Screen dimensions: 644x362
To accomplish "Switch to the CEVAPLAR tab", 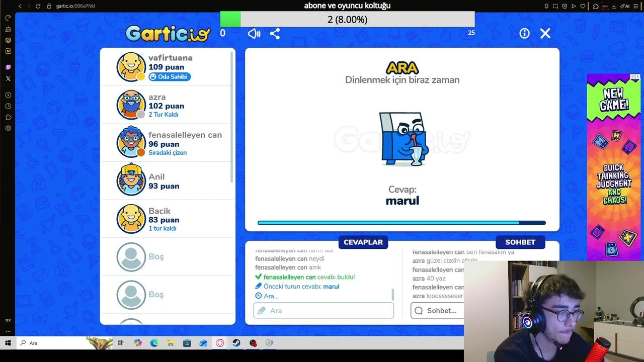I will click(363, 242).
